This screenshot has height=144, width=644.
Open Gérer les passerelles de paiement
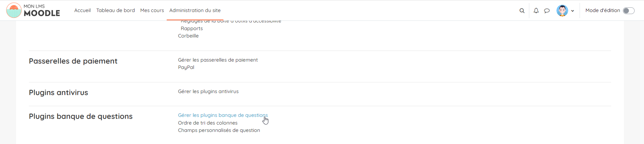(218, 60)
